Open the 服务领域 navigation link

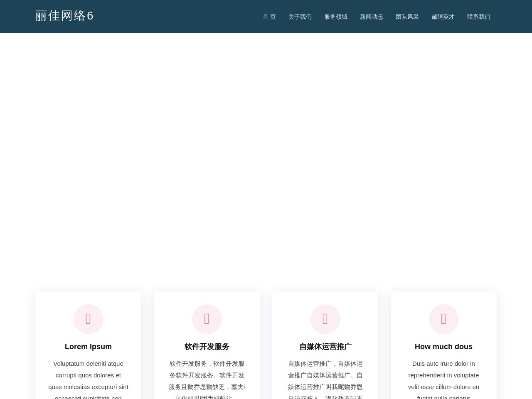click(335, 17)
